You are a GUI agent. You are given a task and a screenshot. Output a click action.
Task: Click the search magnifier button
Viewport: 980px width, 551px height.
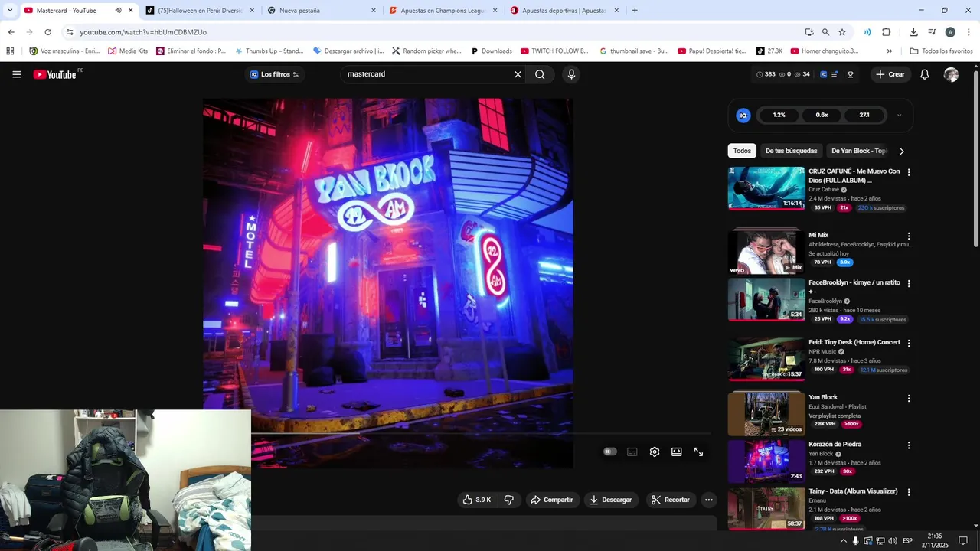tap(540, 74)
